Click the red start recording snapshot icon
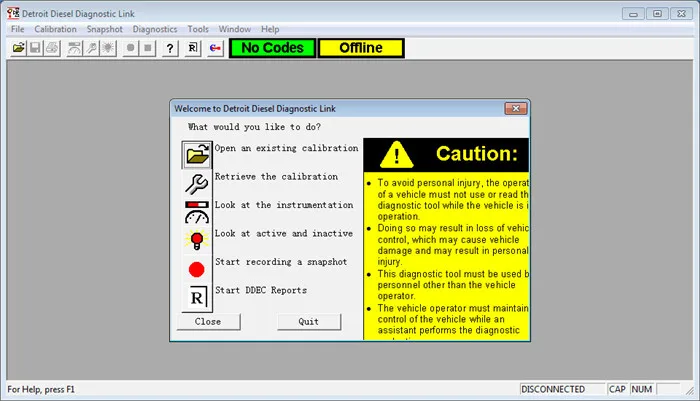Screen dimensions: 700x401 click(197, 269)
